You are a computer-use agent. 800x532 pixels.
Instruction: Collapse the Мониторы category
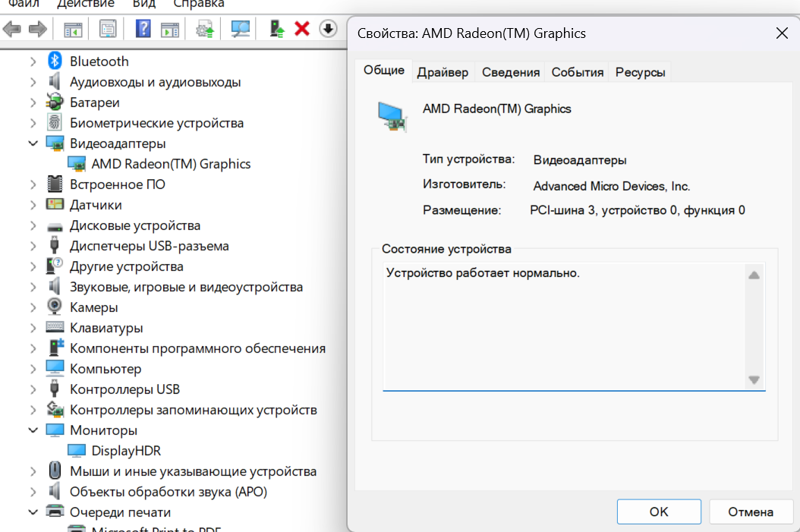(x=33, y=430)
